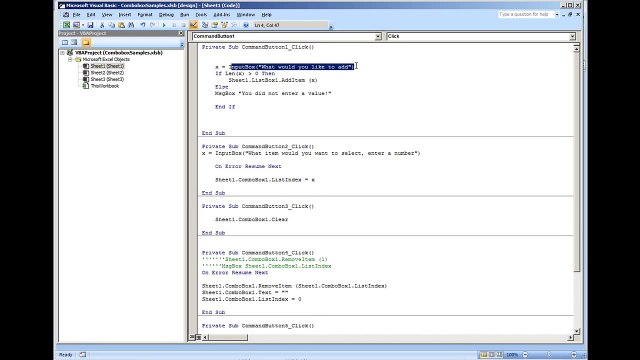Click the Copy icon in the toolbar
640x360 pixels.
pyautogui.click(x=111, y=25)
